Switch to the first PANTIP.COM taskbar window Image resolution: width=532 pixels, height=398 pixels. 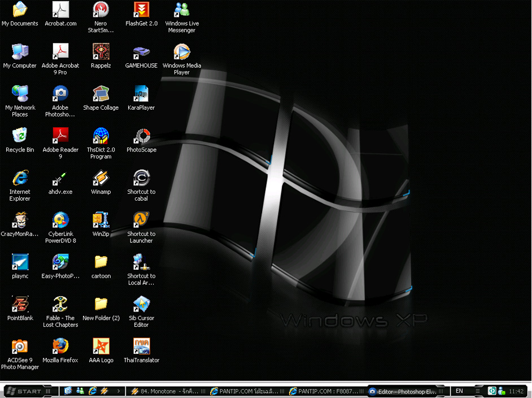click(x=247, y=391)
